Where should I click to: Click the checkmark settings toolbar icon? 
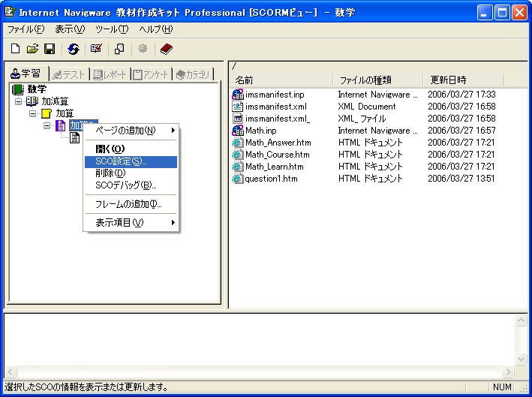[x=96, y=49]
